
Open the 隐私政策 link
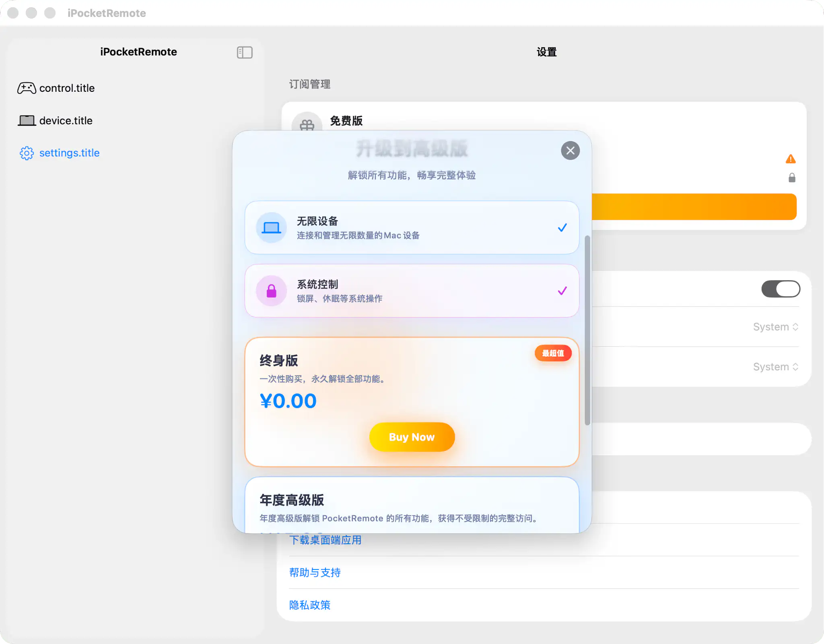click(x=310, y=605)
